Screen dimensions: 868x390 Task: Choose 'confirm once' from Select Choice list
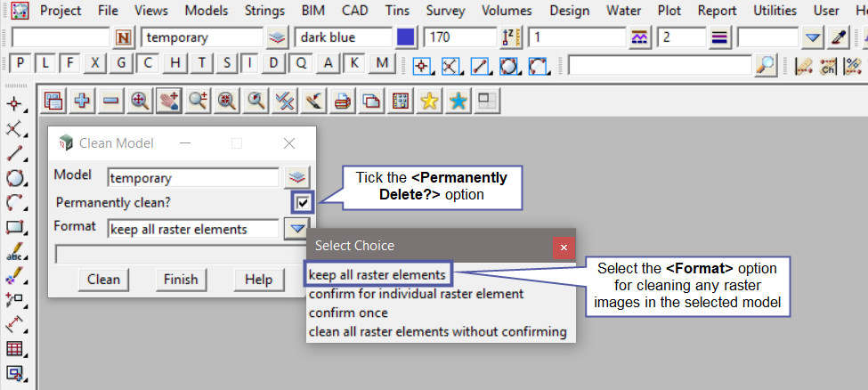348,313
